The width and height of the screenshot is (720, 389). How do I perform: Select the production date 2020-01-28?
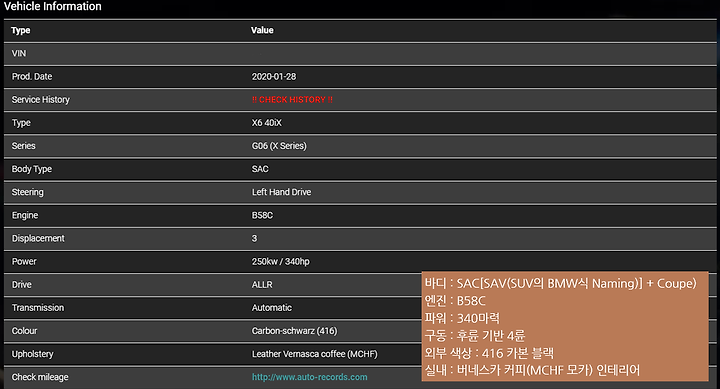coord(274,77)
